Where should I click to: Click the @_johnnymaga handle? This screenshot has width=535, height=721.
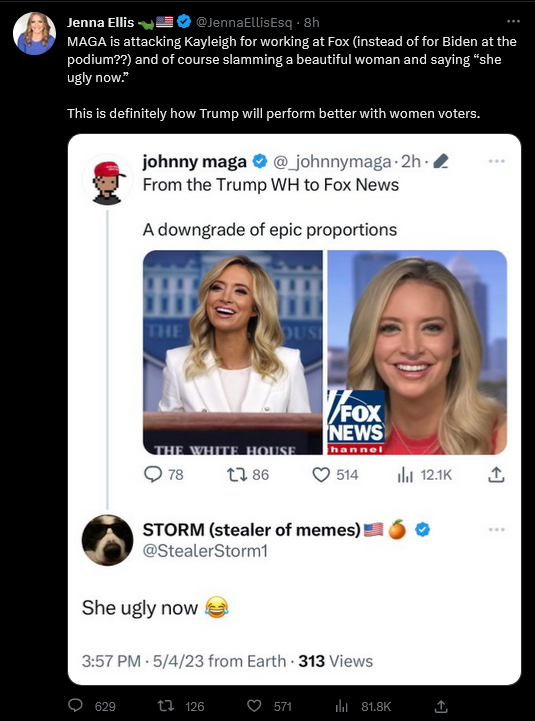[x=332, y=161]
